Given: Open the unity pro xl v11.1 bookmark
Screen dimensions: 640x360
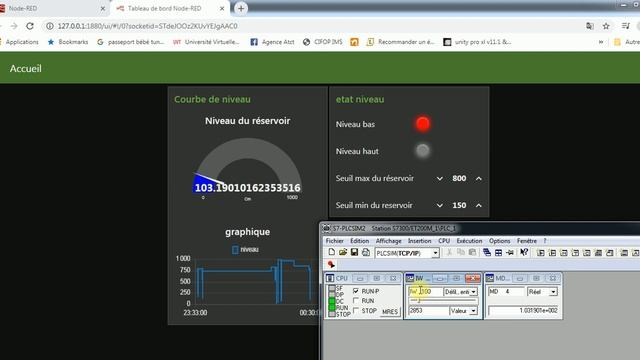Looking at the screenshot, I should [478, 42].
